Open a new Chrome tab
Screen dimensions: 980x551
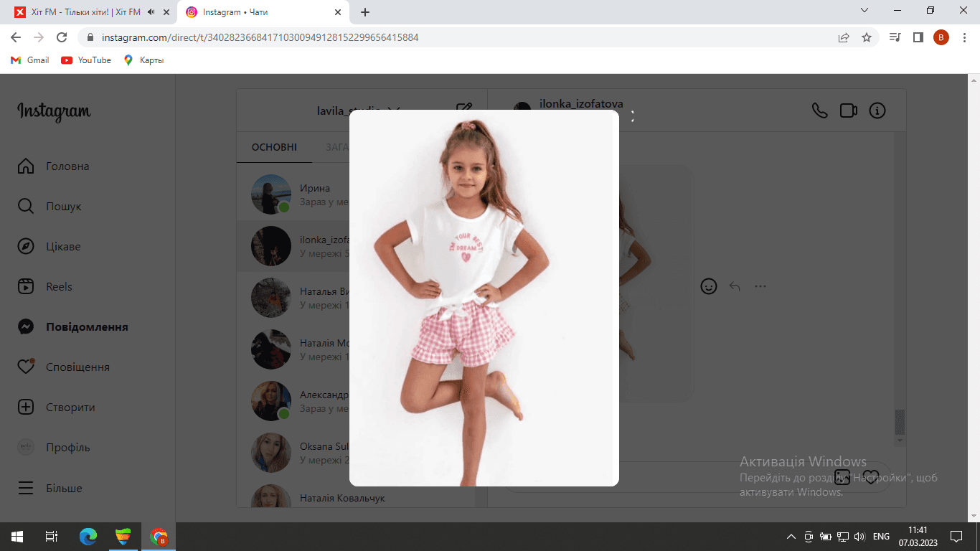[365, 12]
